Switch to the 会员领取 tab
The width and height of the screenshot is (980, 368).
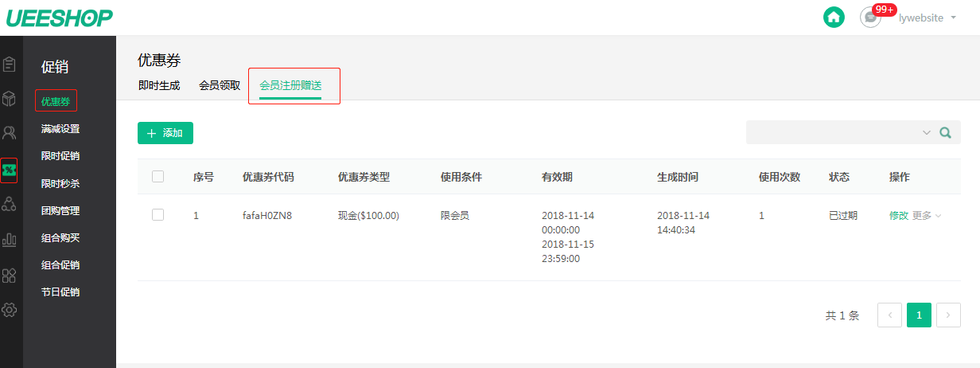coord(220,85)
